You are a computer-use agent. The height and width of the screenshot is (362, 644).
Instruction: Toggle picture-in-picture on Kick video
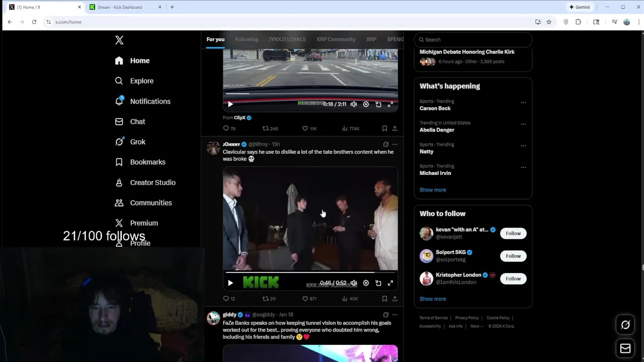click(378, 283)
